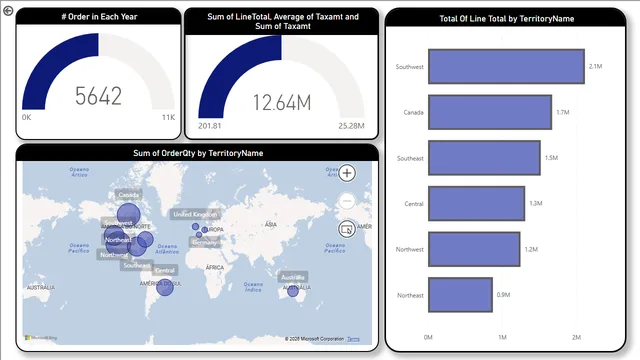Click the Canada bubble on map
The image size is (640, 360).
click(129, 215)
